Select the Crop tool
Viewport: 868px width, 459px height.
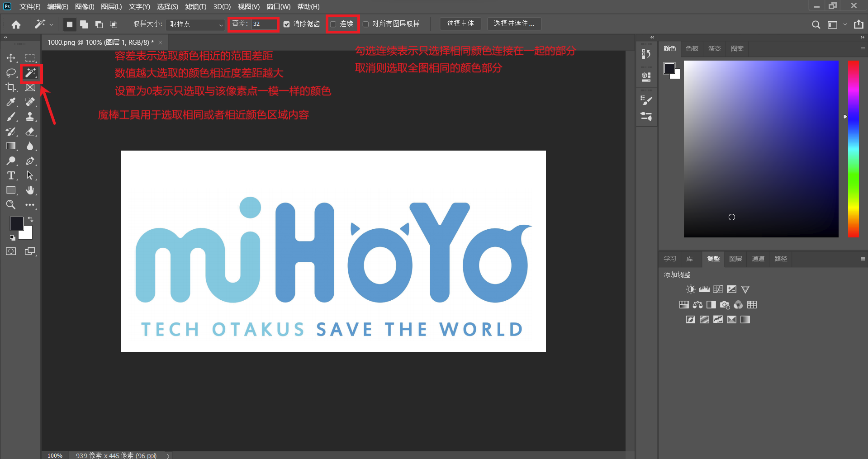(x=11, y=87)
